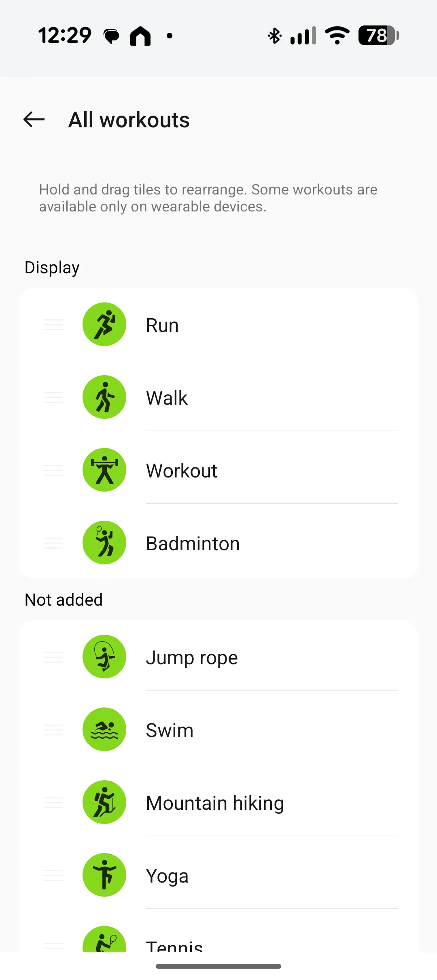Viewport: 437px width, 980px height.
Task: Tap the Jump rope icon
Action: coord(104,657)
